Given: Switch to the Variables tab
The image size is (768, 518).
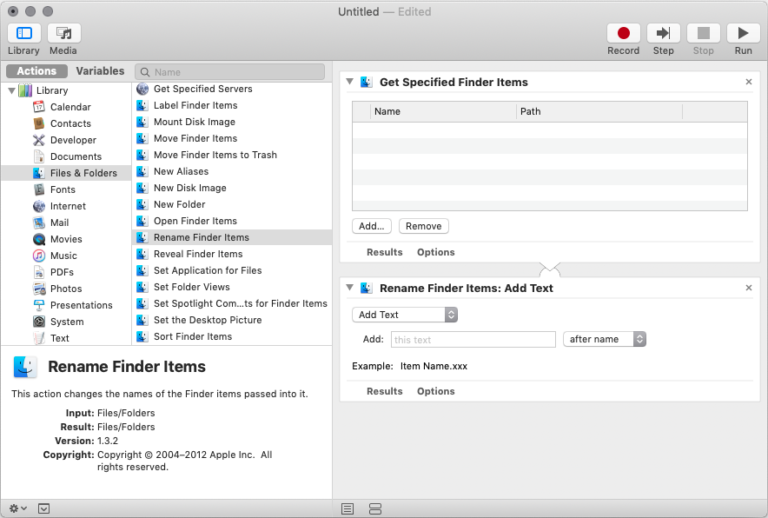Looking at the screenshot, I should click(x=100, y=71).
